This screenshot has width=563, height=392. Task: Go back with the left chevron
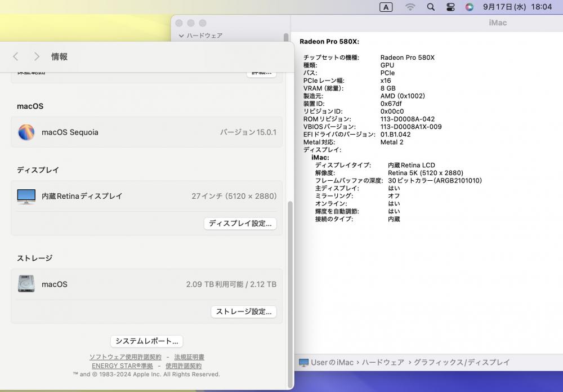coord(16,56)
